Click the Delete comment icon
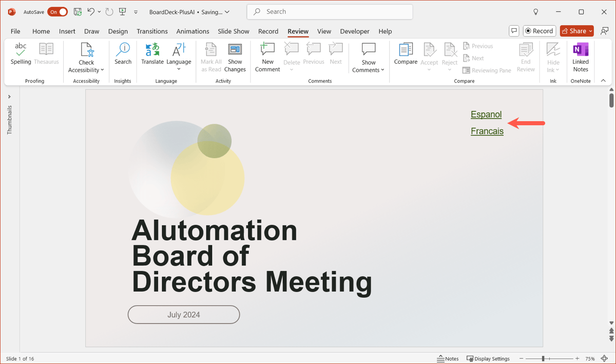The width and height of the screenshot is (616, 364). (x=292, y=49)
